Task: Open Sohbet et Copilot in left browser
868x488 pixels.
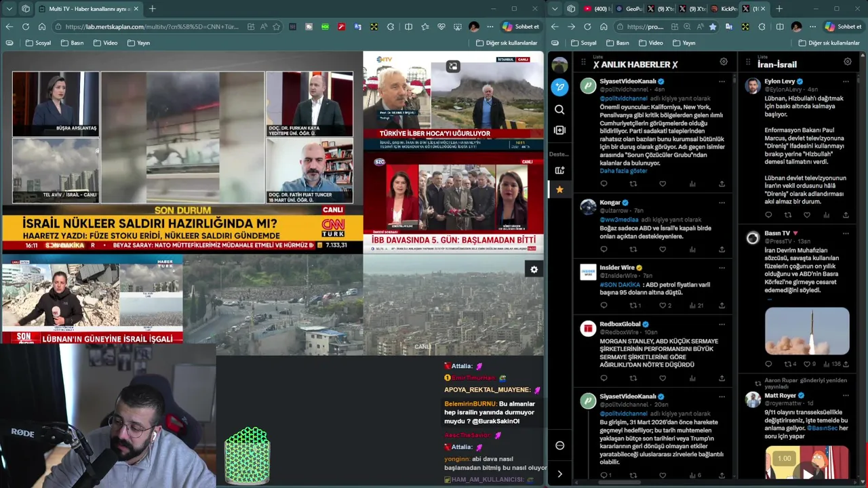Action: point(521,26)
